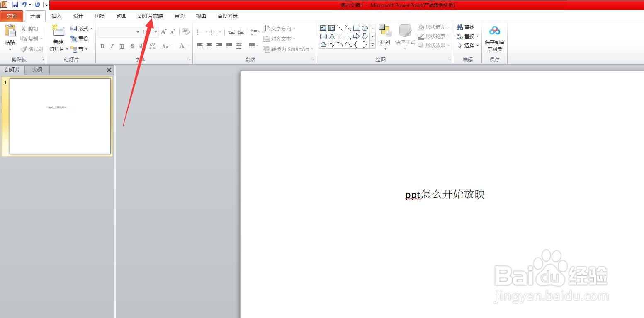
Task: Expand the shapes gallery More button
Action: tap(372, 45)
